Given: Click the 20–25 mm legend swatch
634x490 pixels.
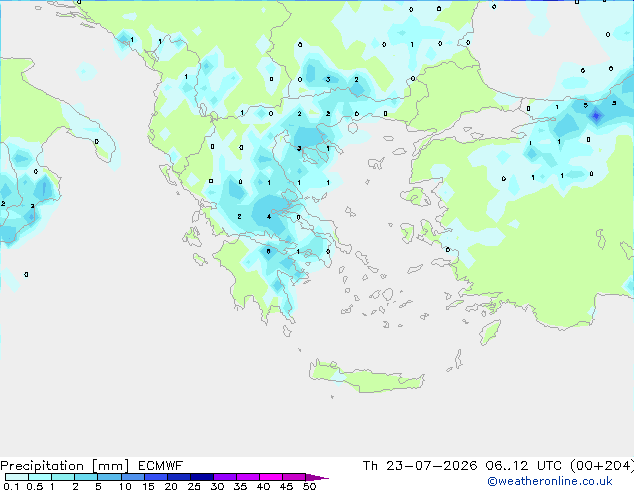Looking at the screenshot, I should pos(178,477).
